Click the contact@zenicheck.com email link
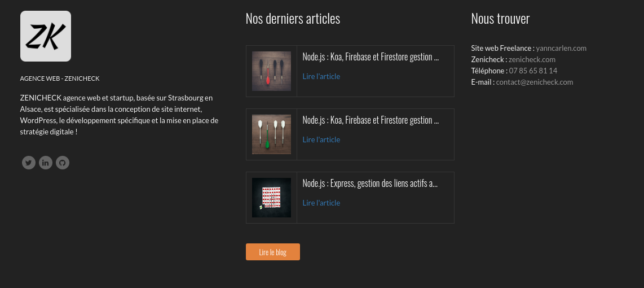Screen dimensions: 644x288 tap(535, 82)
